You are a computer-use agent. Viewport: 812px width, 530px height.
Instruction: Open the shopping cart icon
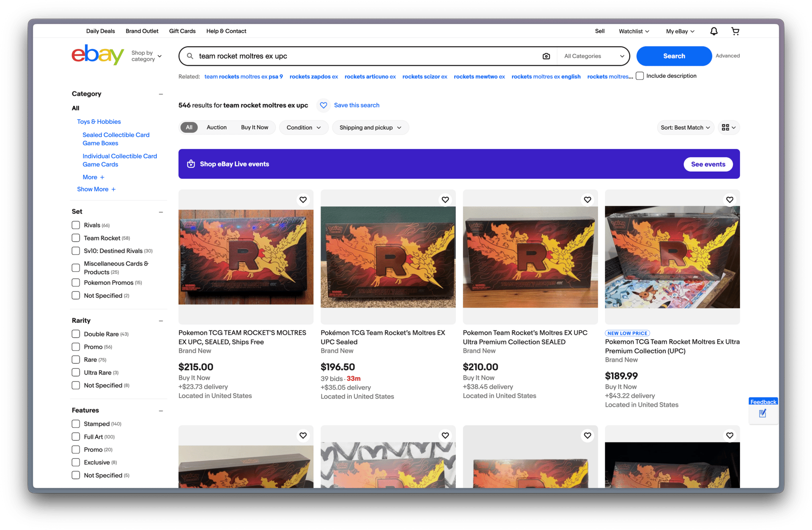735,31
